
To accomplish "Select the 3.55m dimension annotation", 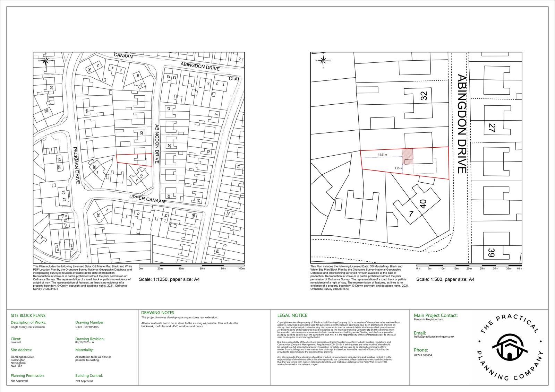I will (x=398, y=168).
